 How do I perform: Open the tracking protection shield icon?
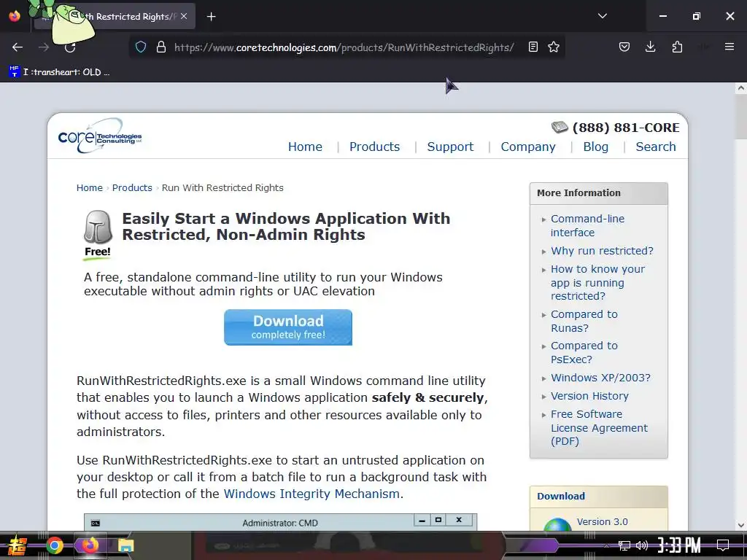[141, 47]
